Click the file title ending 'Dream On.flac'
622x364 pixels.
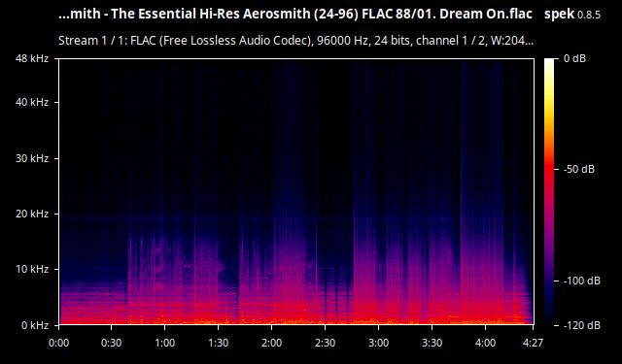point(295,15)
